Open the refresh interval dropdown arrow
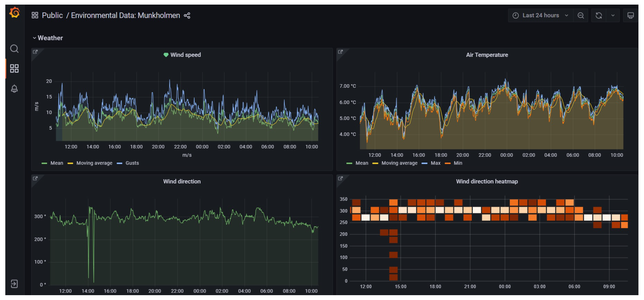This screenshot has width=644, height=300. [x=613, y=15]
